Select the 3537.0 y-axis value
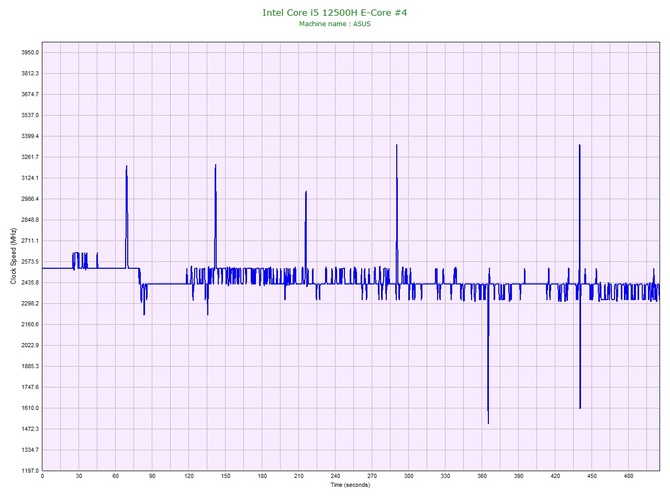 [x=30, y=115]
